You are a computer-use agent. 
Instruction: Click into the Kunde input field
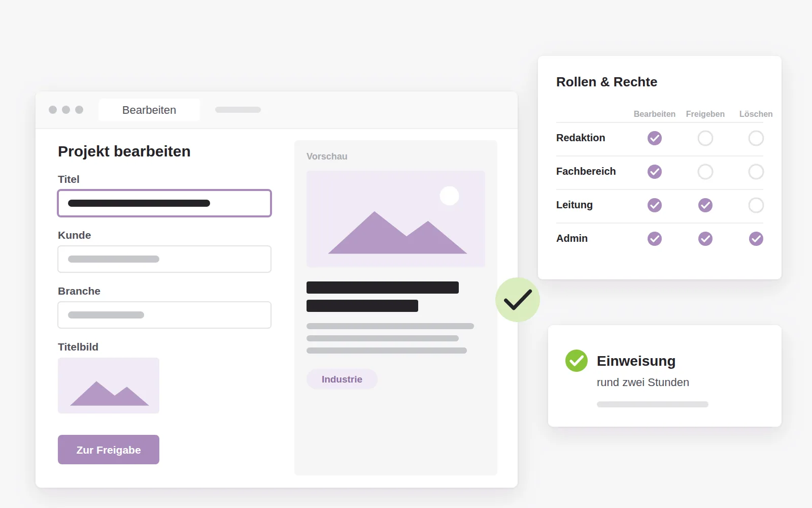click(x=164, y=259)
